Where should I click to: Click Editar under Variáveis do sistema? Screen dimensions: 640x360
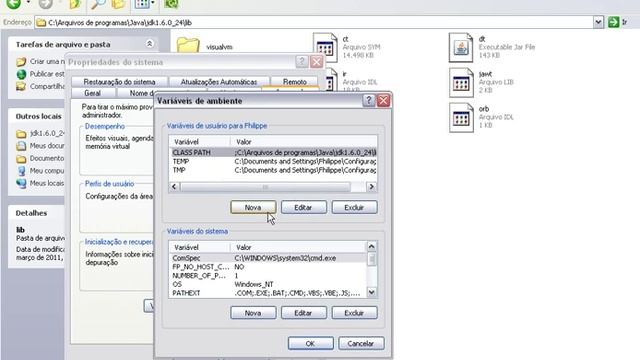point(303,313)
